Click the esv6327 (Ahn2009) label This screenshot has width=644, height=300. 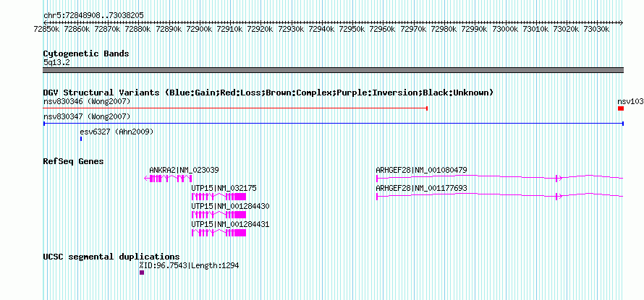[x=116, y=132]
